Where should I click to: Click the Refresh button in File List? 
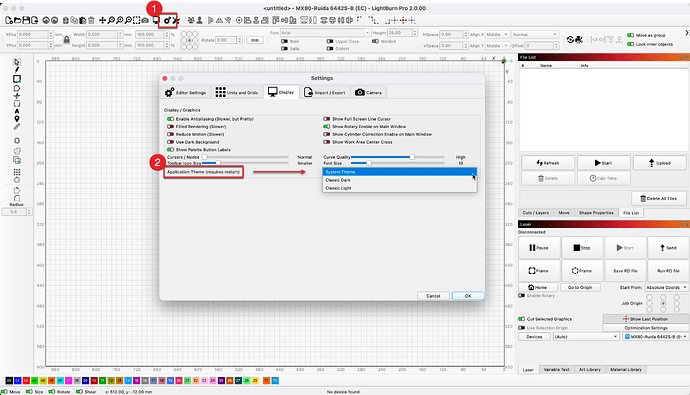[x=548, y=163]
